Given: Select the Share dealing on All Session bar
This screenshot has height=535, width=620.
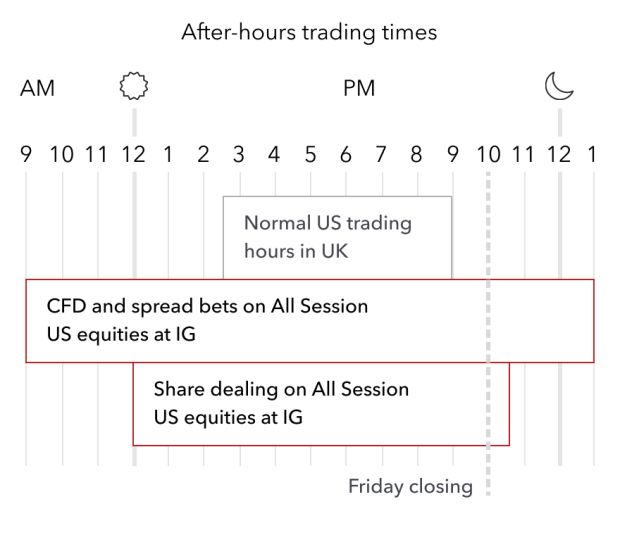Looking at the screenshot, I should pos(321,403).
